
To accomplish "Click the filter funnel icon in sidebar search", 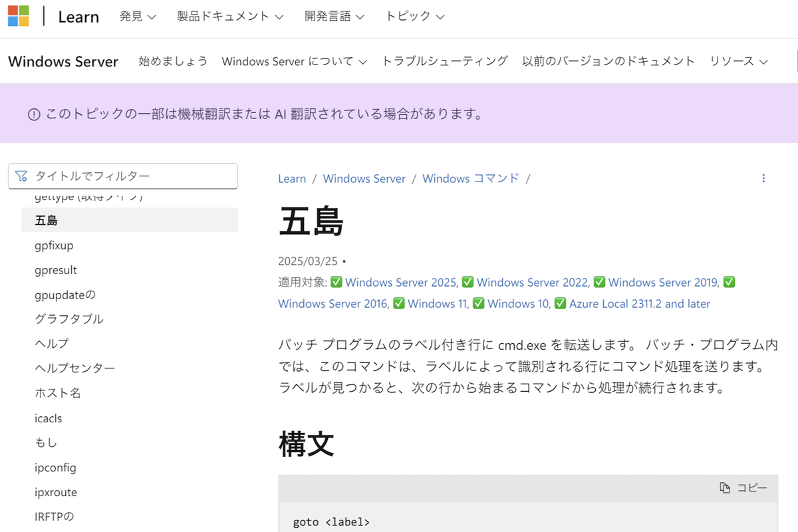I will tap(22, 176).
